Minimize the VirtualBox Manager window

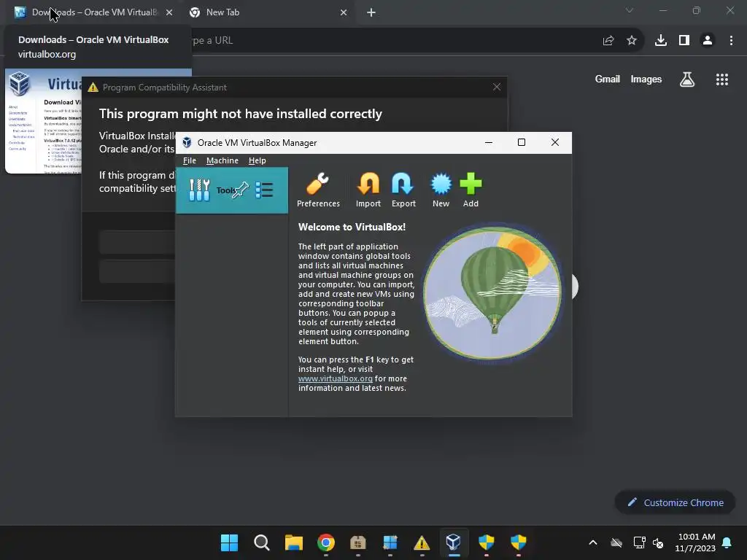[x=488, y=142]
